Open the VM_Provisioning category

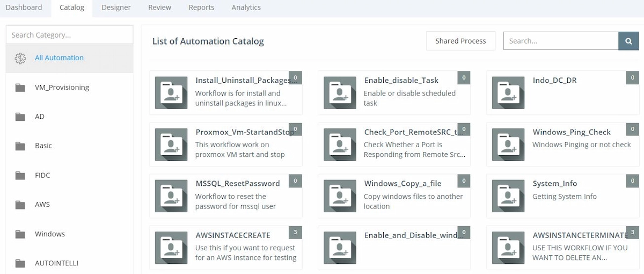pos(62,88)
